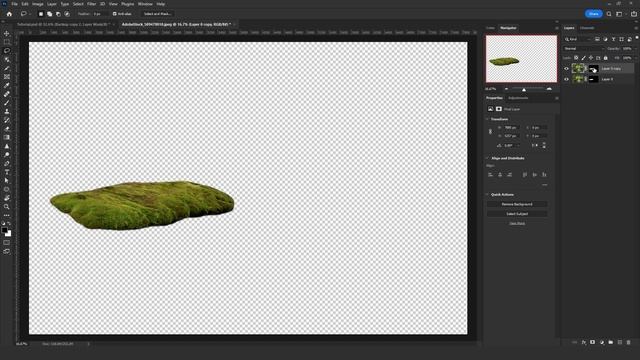
Task: Select the Frame tool
Action: (7, 77)
